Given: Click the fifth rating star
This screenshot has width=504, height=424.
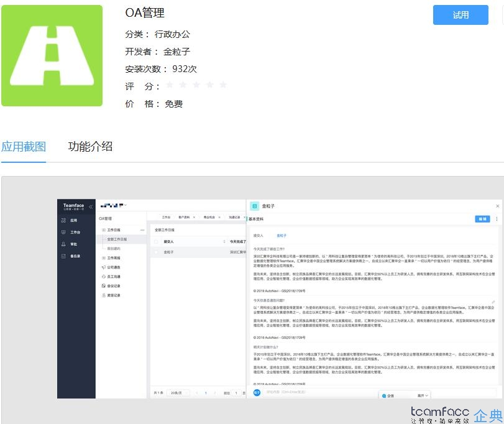Looking at the screenshot, I should (222, 85).
